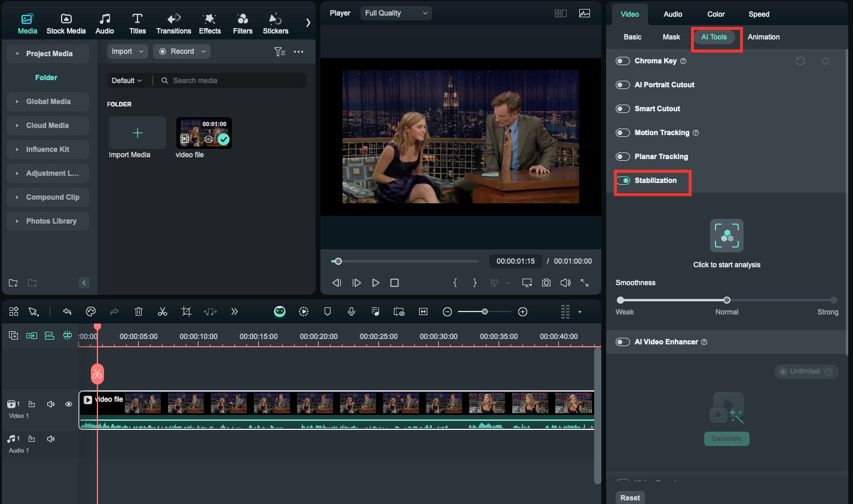Viewport: 853px width, 504px height.
Task: Enable the AI Video Enhancer toggle
Action: tap(623, 342)
